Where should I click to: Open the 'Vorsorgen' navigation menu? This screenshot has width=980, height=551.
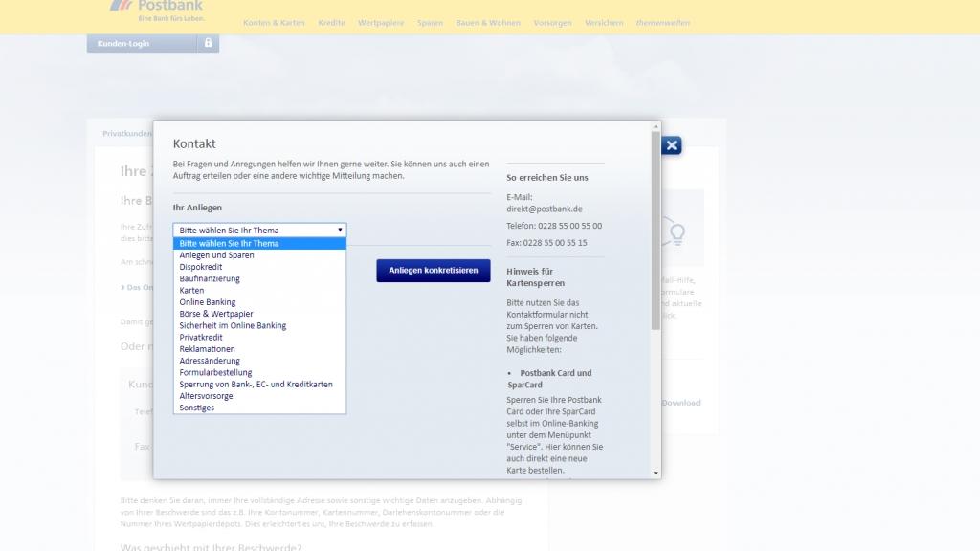552,23
